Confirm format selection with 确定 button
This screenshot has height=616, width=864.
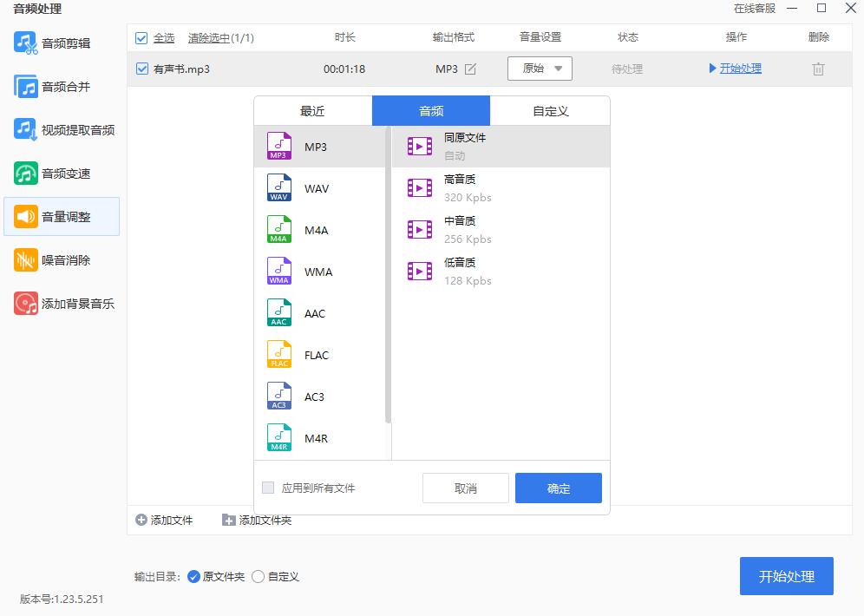pos(558,488)
